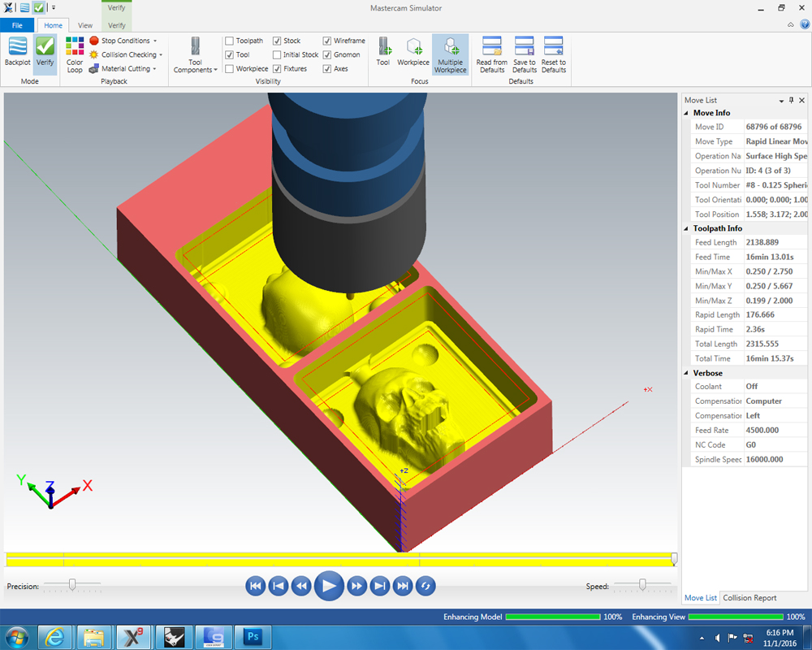Adjust the Precision slider

tap(72, 585)
